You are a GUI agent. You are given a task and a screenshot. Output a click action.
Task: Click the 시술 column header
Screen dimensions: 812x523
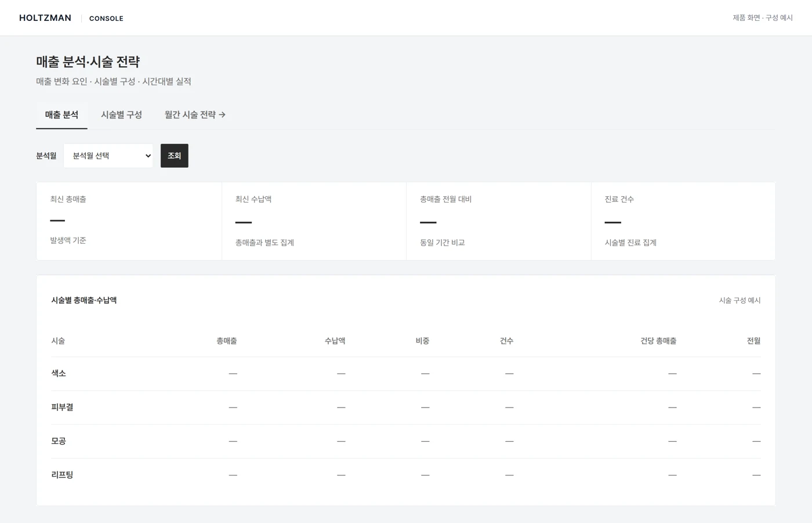tap(58, 341)
